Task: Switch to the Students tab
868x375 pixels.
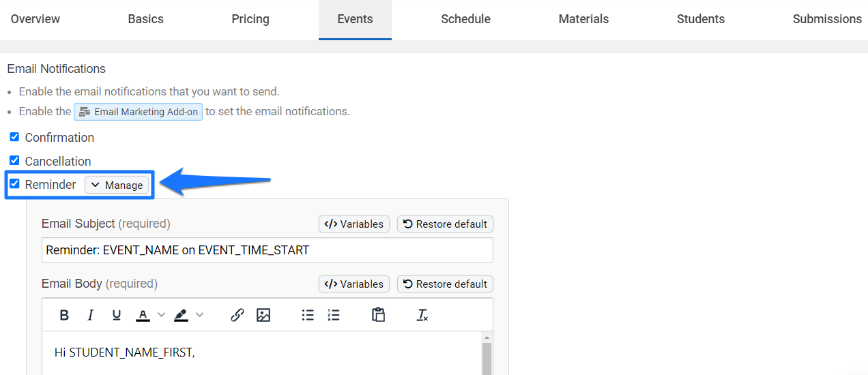Action: [701, 19]
